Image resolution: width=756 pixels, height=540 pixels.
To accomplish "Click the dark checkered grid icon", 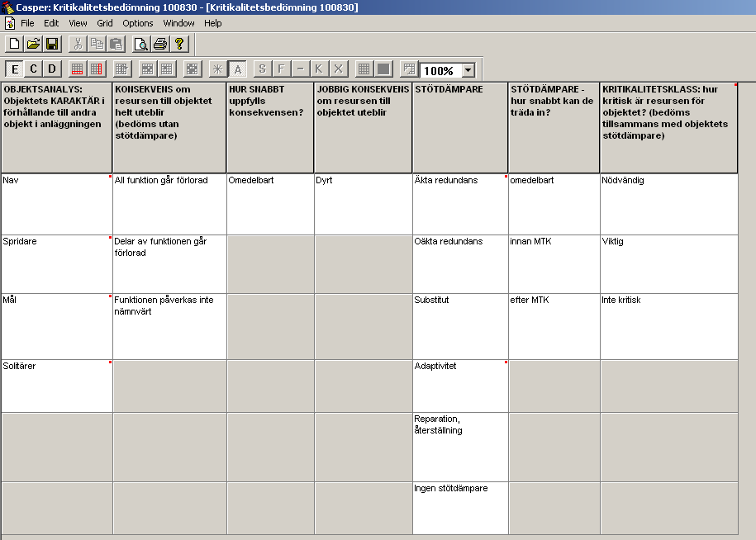I will [x=148, y=69].
